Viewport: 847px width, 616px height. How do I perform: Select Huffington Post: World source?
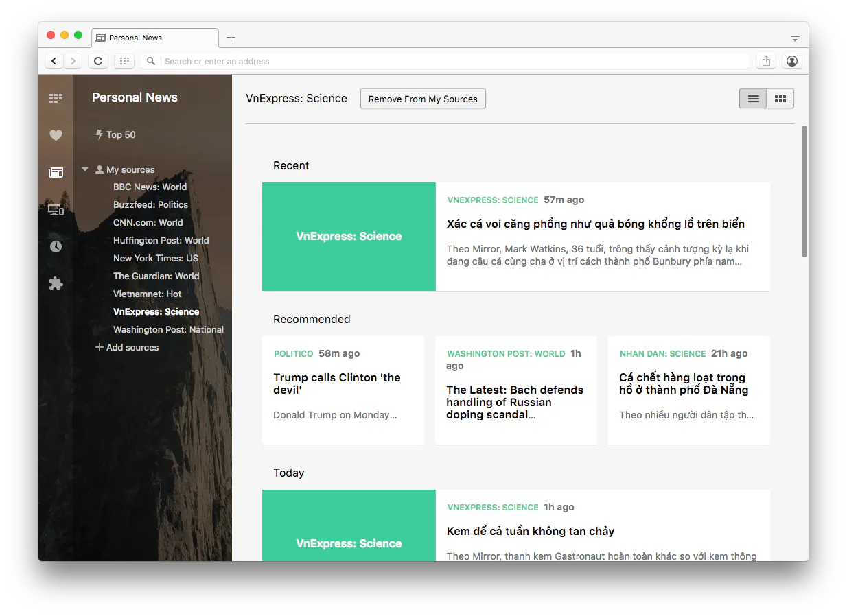click(x=161, y=240)
